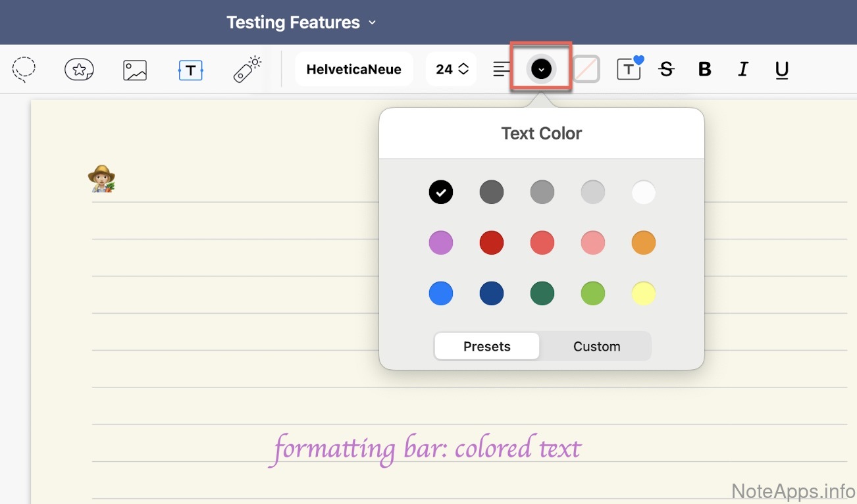Select the laser pointer tool
Viewport: 857px width, 504px height.
(x=247, y=70)
